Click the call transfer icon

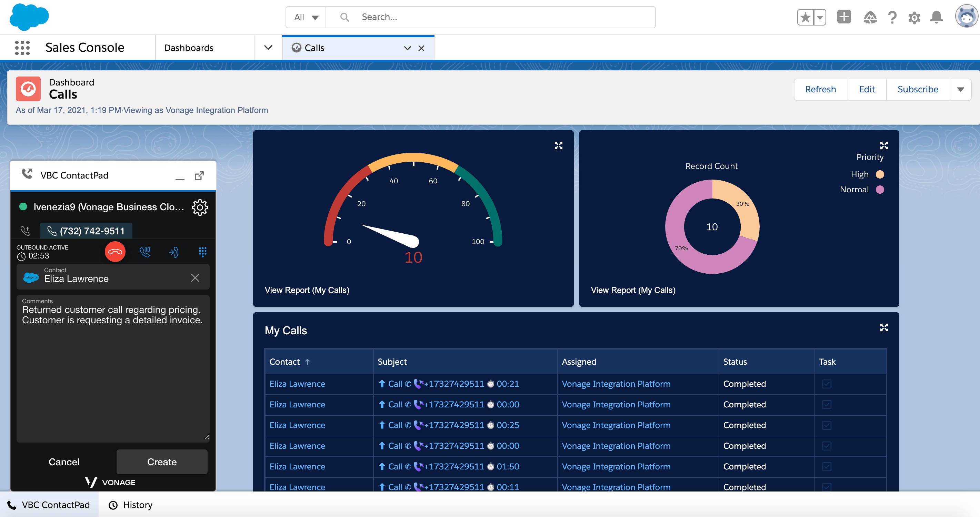173,251
